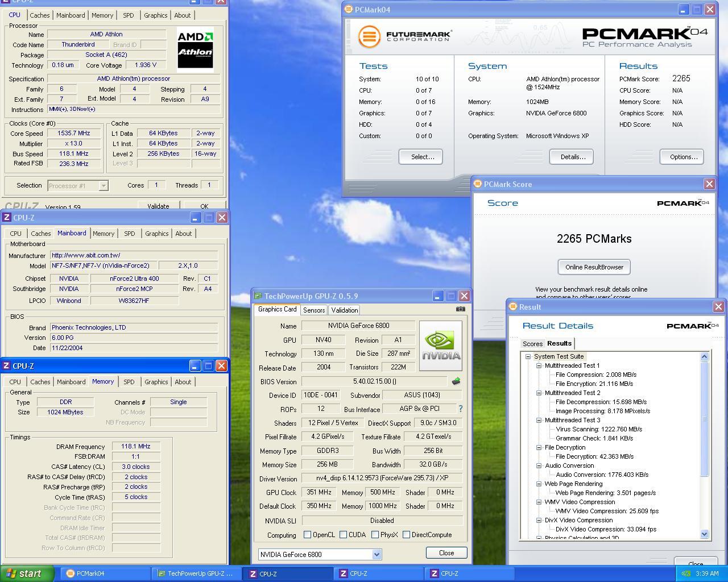Open the NVIDIA GeForce 6800 GPU dropdown
Viewport: 728px width, 582px height.
point(377,555)
